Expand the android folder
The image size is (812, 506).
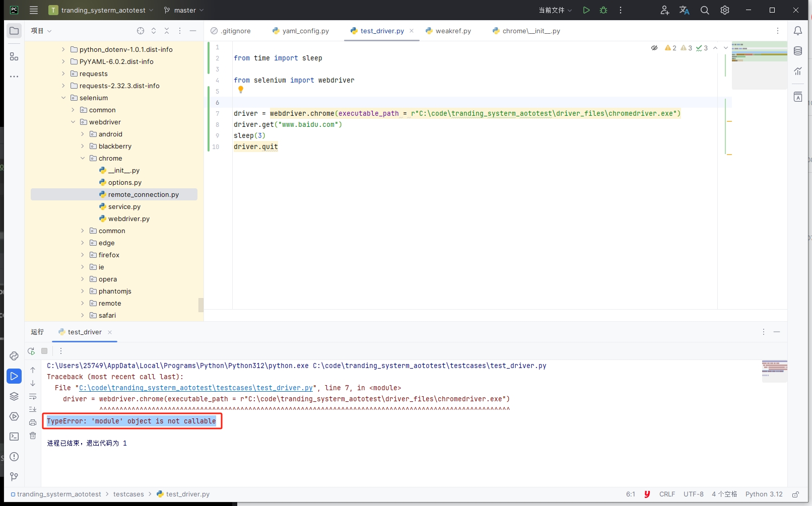pos(83,134)
